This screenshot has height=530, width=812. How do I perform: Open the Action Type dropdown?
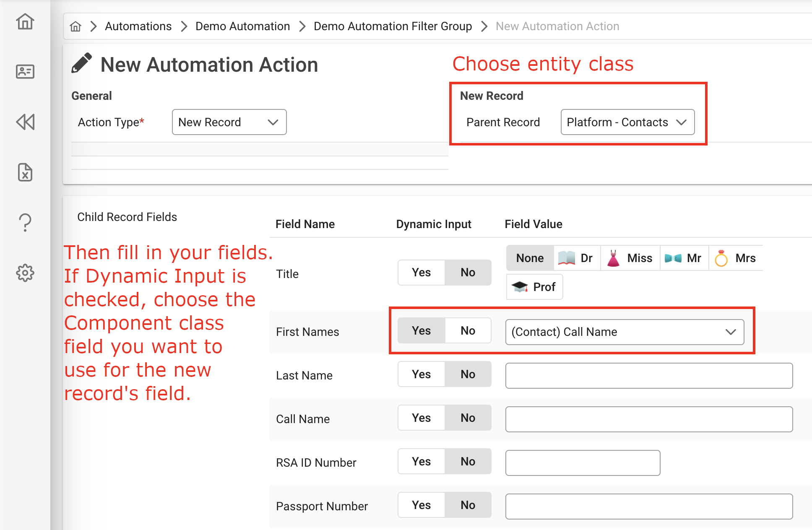229,122
